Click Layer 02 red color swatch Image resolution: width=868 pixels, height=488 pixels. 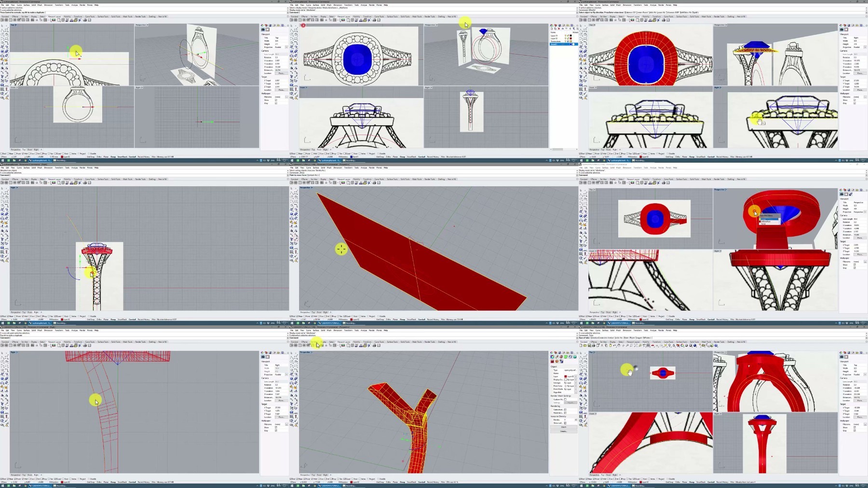click(x=571, y=39)
